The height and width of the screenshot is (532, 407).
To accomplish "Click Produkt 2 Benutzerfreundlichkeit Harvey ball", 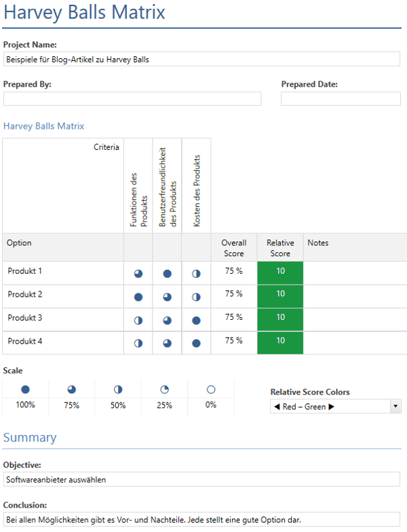I will point(167,298).
